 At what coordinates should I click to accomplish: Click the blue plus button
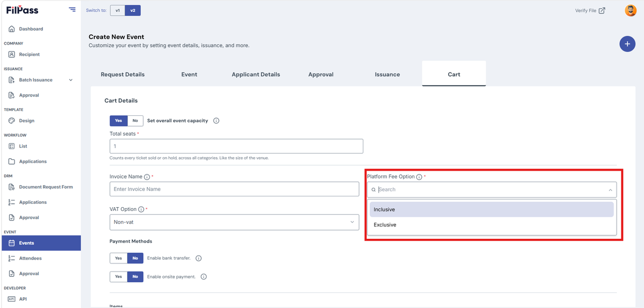[x=627, y=44]
